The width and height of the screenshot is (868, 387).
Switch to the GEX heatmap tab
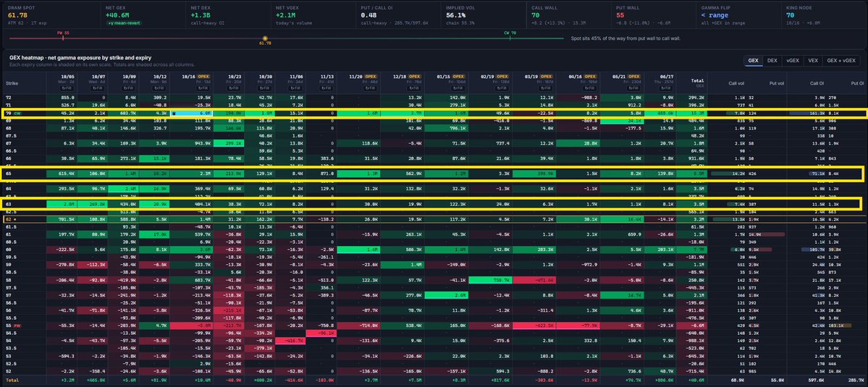click(753, 61)
